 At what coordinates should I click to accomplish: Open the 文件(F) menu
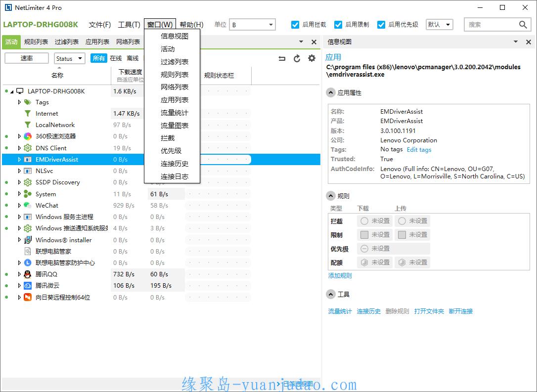coord(100,25)
